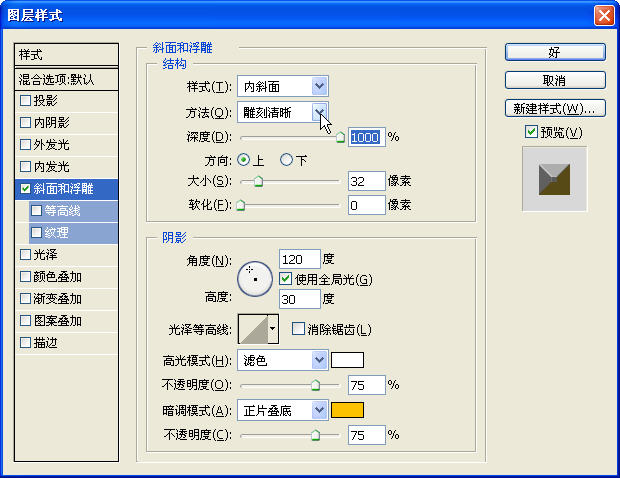Open the 暗调模式 dropdown showing 正片叠底
Image resolution: width=620 pixels, height=478 pixels.
(283, 410)
